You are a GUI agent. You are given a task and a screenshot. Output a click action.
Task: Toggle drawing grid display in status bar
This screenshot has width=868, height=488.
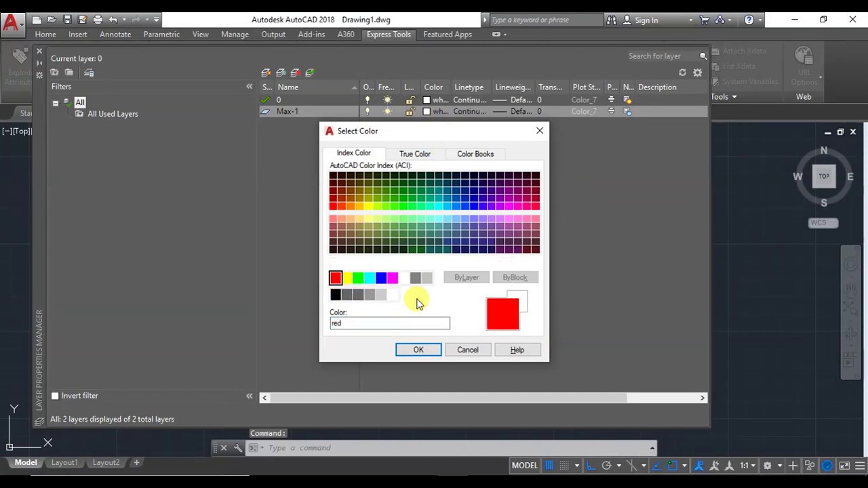(x=549, y=466)
